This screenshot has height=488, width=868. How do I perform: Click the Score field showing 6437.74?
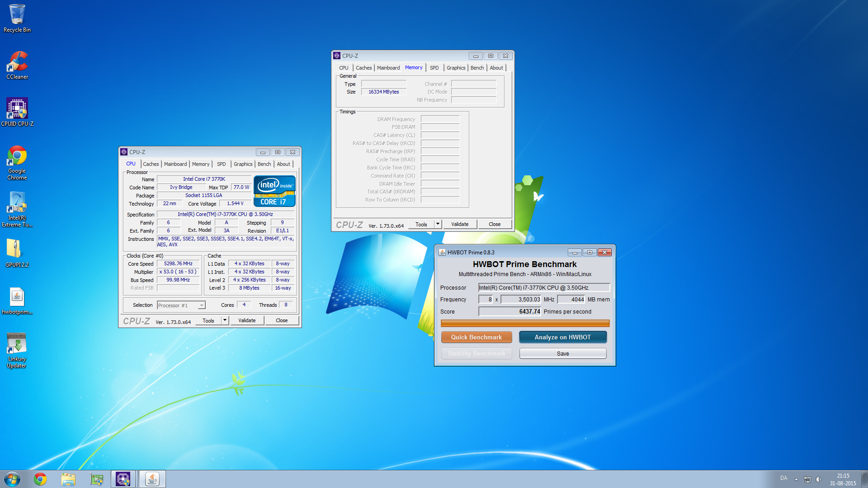[509, 311]
